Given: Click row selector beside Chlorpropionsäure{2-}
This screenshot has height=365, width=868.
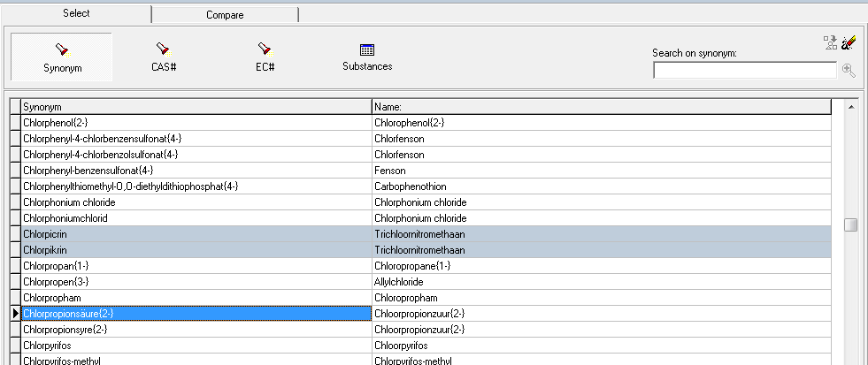Looking at the screenshot, I should (x=14, y=314).
